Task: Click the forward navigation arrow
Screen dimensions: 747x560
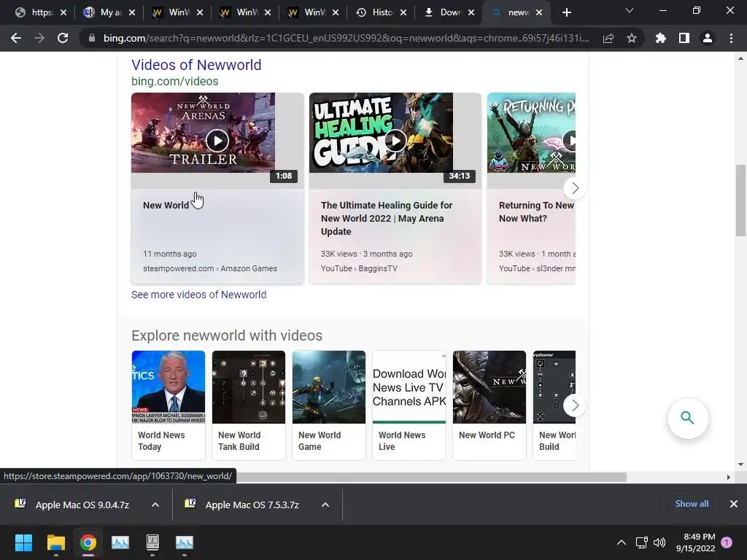Action: pos(39,38)
